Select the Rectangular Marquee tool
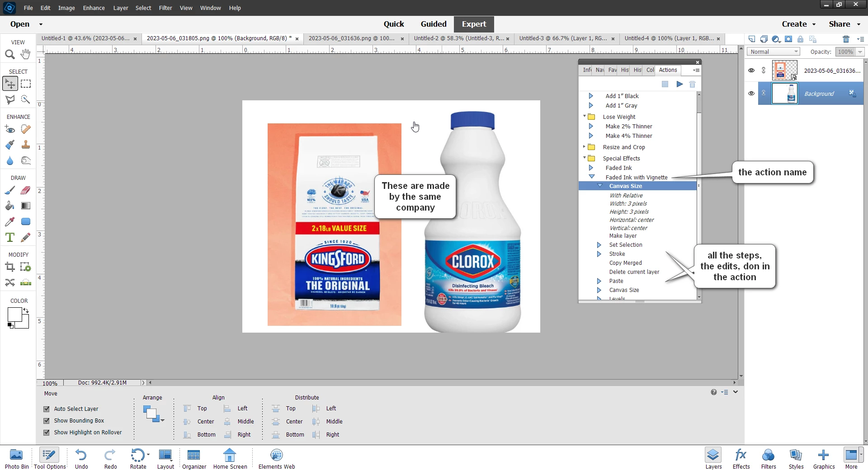The width and height of the screenshot is (868, 470). click(x=26, y=84)
